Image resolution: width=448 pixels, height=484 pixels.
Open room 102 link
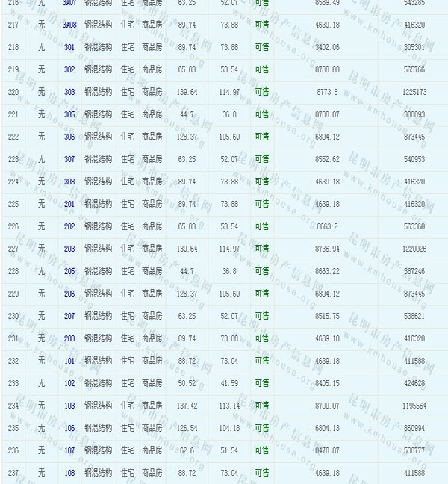(69, 383)
